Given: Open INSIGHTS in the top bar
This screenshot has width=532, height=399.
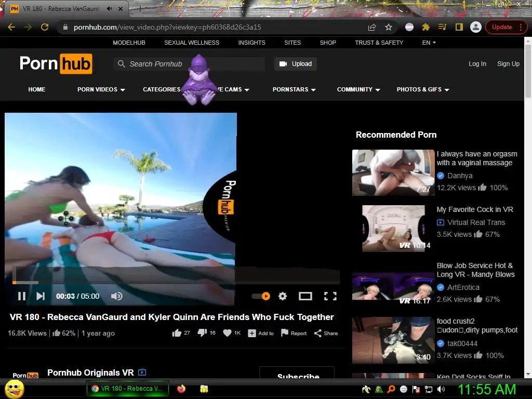Looking at the screenshot, I should [x=252, y=43].
